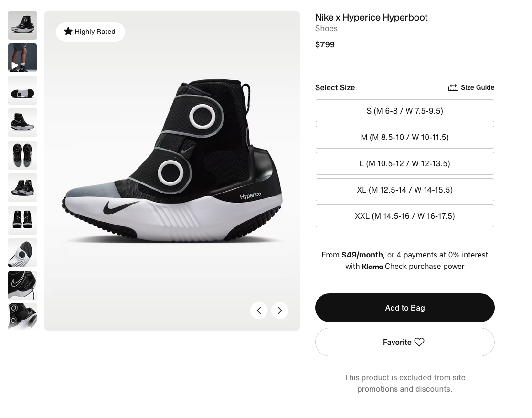532x418 pixels.
Task: Pick size L (M 10.5-12 / W 12-13.5)
Action: [x=404, y=163]
